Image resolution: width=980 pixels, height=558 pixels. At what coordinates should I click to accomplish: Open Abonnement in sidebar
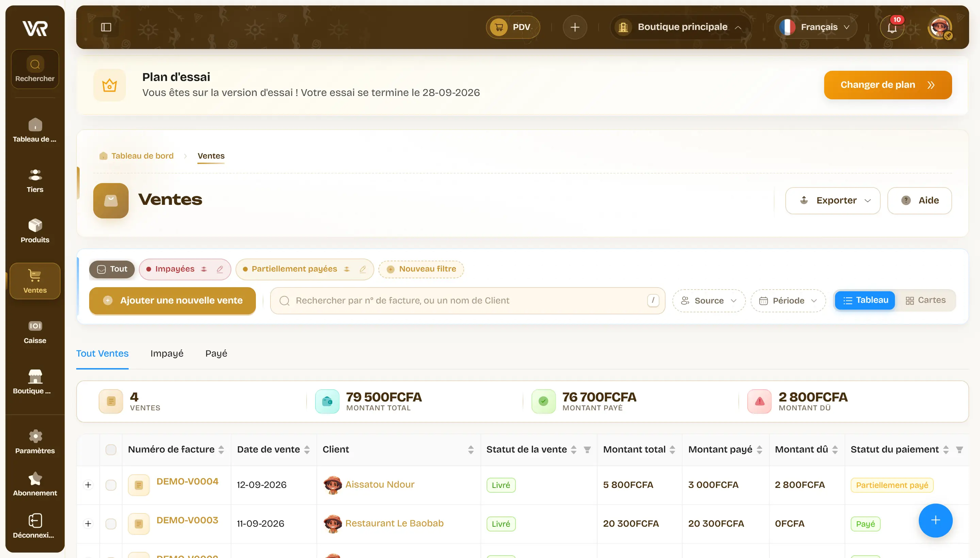[35, 483]
